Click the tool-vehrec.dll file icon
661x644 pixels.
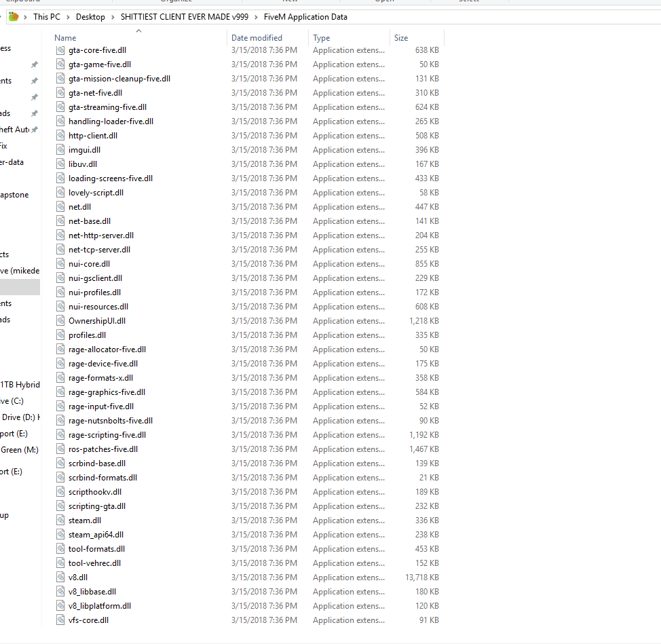(x=60, y=563)
